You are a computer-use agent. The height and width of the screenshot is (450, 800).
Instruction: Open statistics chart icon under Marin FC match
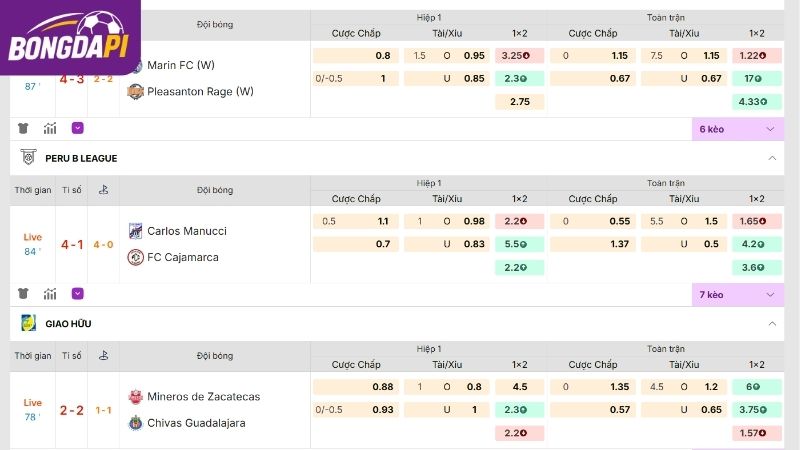tap(50, 129)
